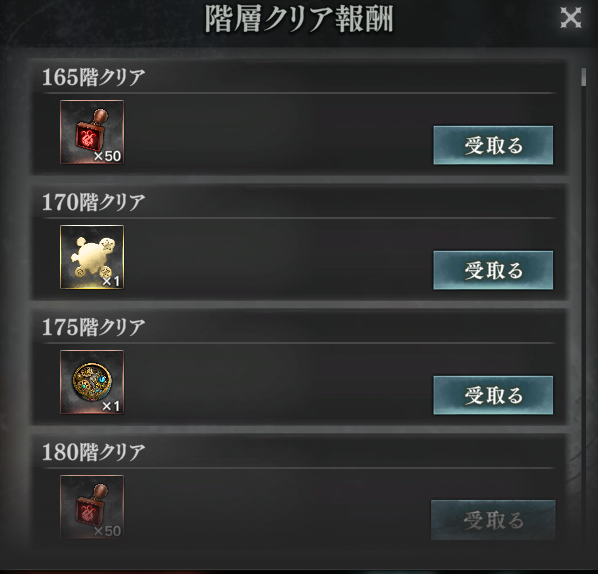Claim the 175階クリア reward with 受取る

pyautogui.click(x=493, y=395)
